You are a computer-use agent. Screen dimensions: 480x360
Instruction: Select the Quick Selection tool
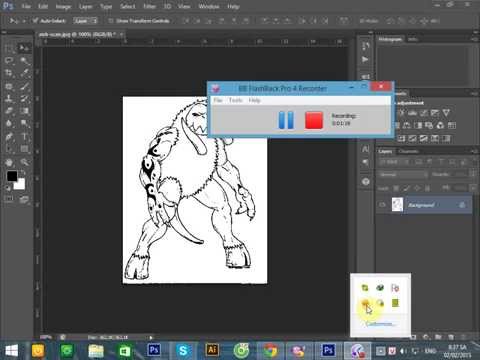click(24, 61)
